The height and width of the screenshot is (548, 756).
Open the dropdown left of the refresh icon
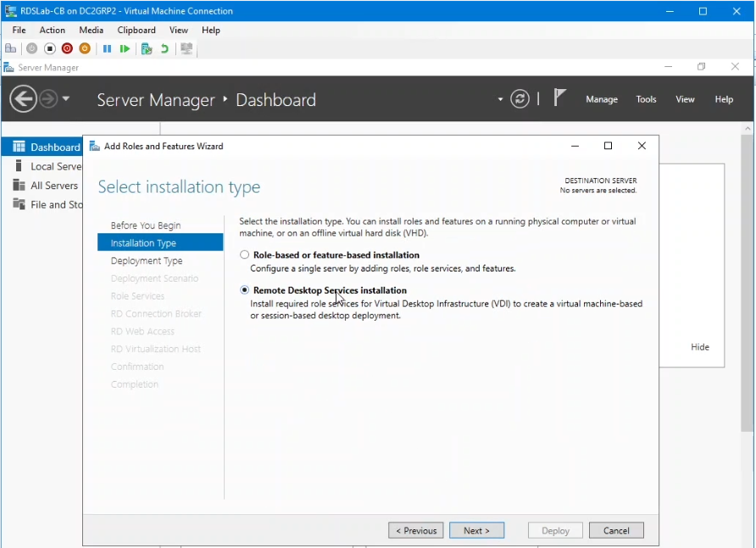pyautogui.click(x=500, y=99)
